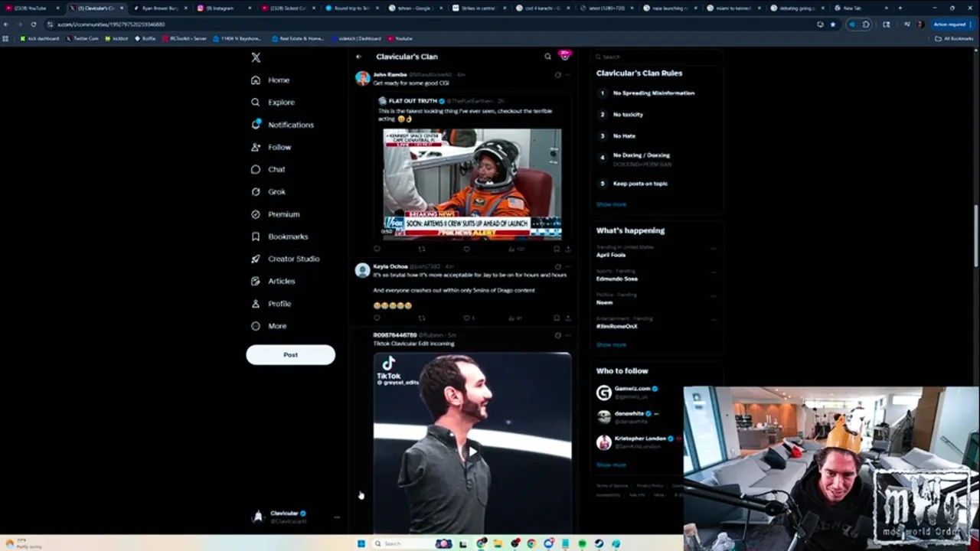
Task: Open Home from the sidebar
Action: tap(270, 80)
